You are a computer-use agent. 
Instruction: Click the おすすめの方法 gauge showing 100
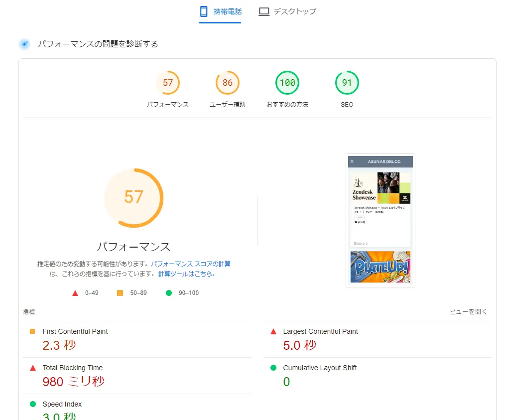[x=287, y=83]
